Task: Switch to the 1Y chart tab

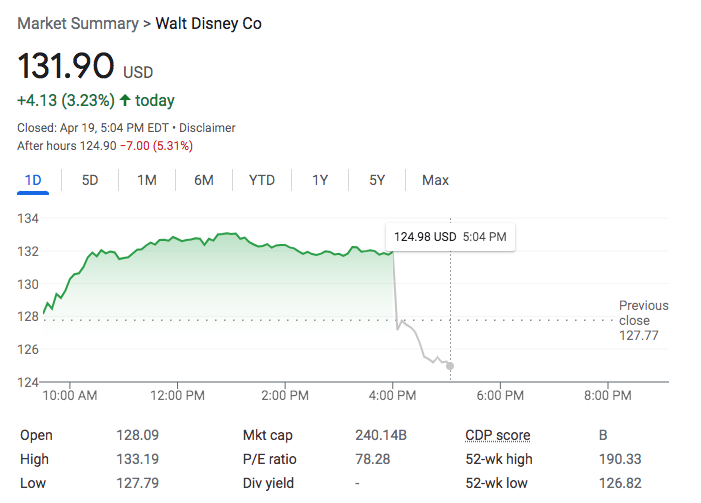Action: tap(320, 180)
